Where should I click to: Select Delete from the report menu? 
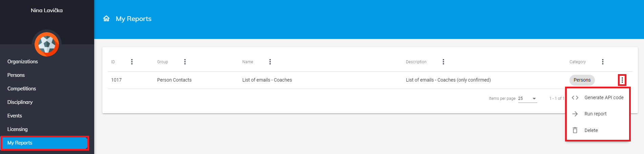(x=591, y=130)
